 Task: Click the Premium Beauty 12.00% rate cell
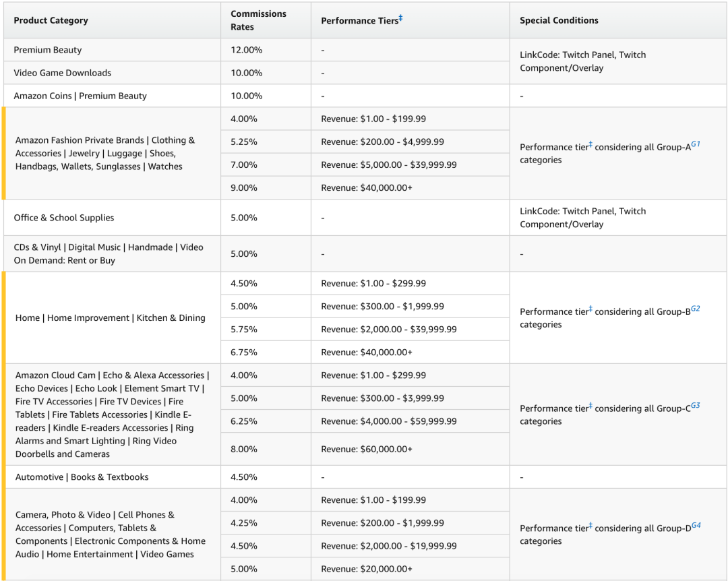click(266, 50)
